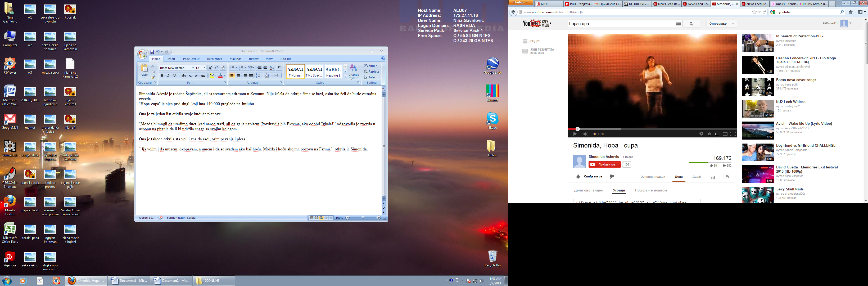
Task: Click the Center text alignment icon
Action: [x=238, y=75]
